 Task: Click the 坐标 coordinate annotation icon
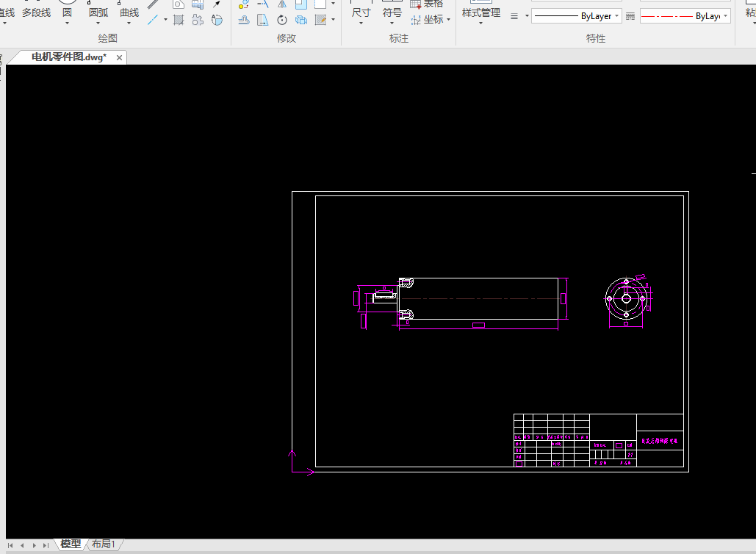(x=416, y=20)
